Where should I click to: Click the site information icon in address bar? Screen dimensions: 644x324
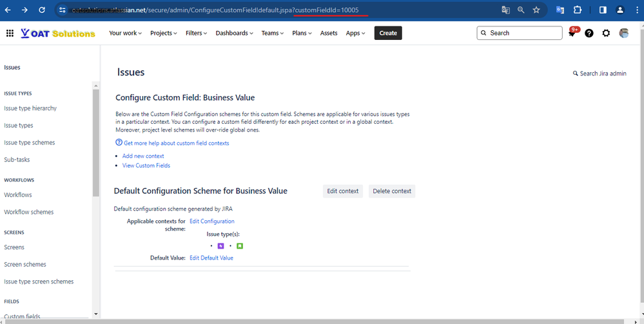click(63, 10)
